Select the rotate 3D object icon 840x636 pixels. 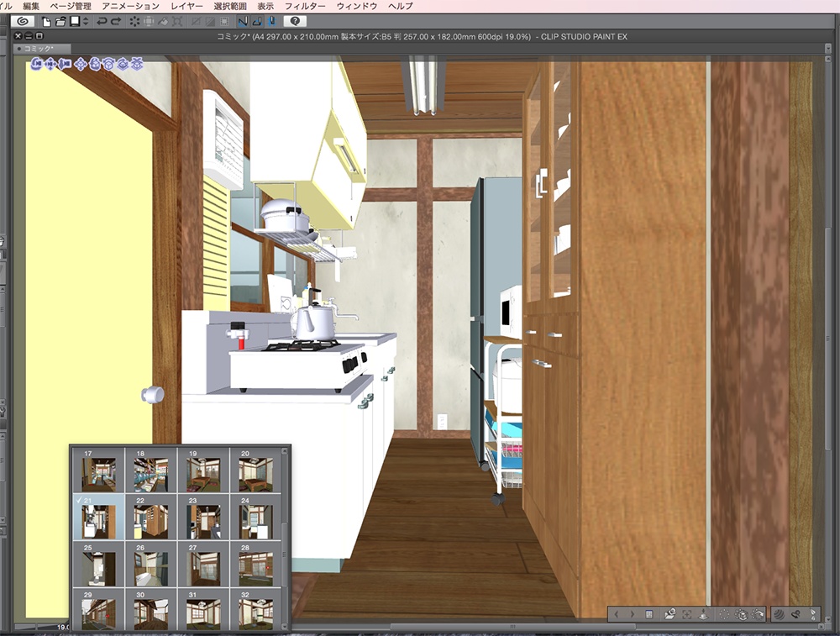coord(95,64)
